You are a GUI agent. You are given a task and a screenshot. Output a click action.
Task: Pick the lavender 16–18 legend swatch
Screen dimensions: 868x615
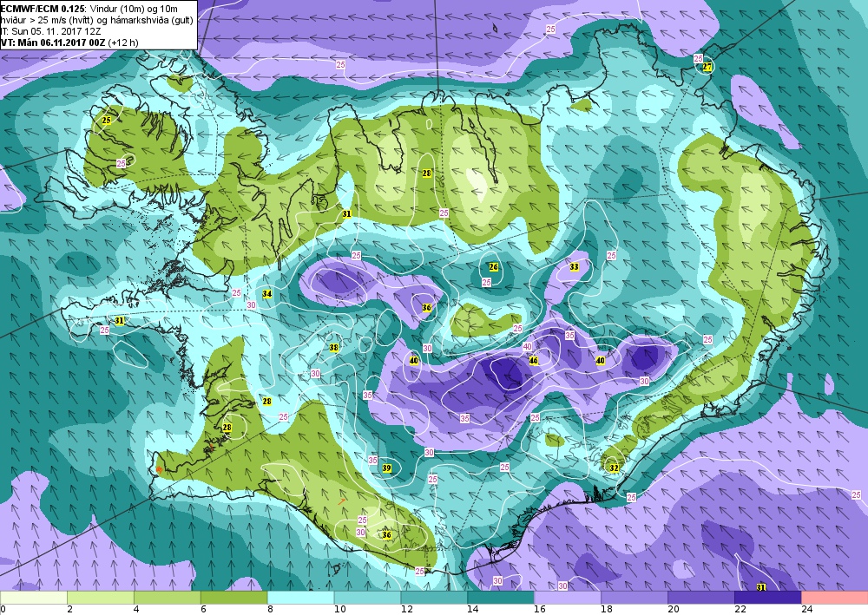pos(568,598)
